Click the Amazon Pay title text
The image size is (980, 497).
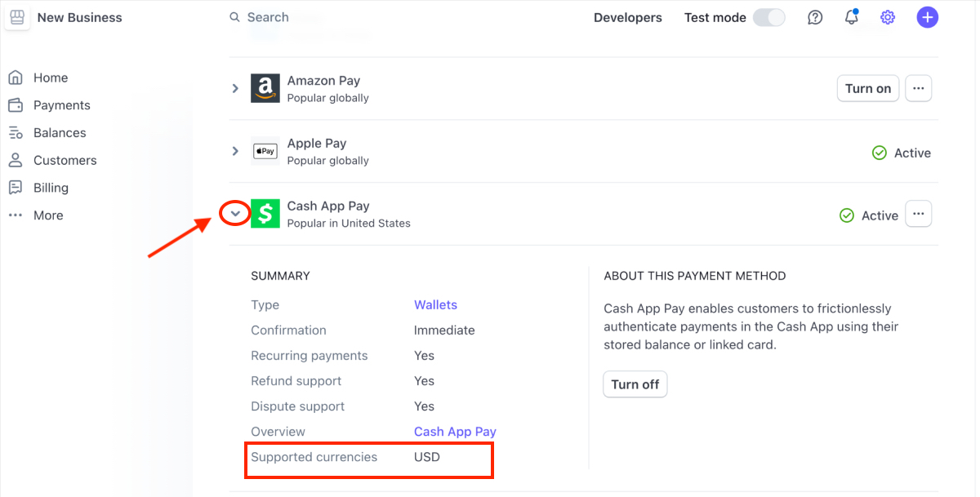pyautogui.click(x=323, y=80)
